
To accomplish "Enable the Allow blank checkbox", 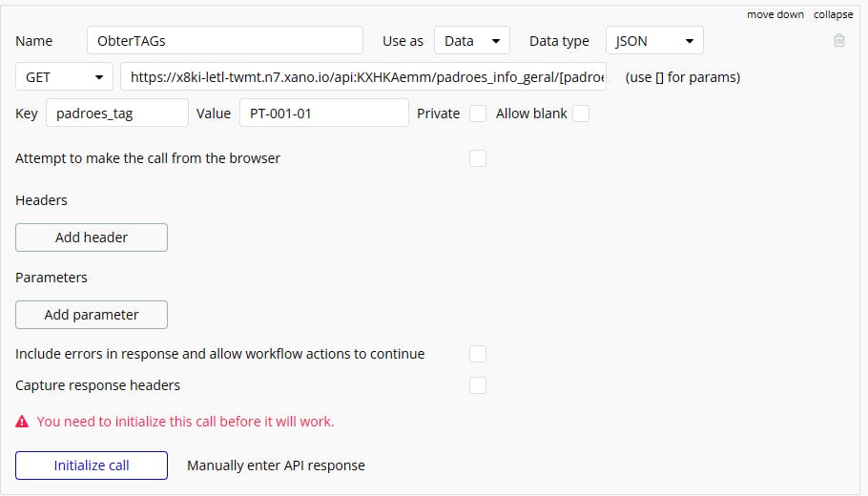I will coord(581,114).
